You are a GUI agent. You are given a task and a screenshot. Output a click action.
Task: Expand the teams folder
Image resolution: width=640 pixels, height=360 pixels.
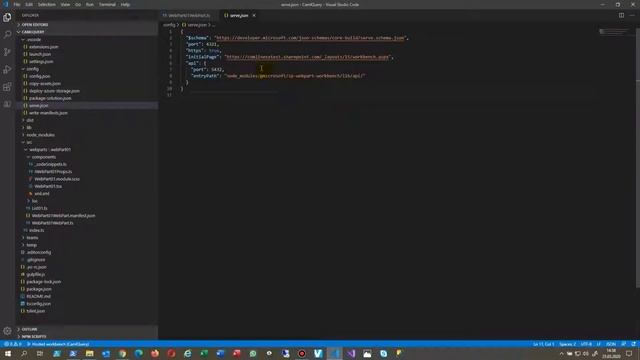point(87,238)
